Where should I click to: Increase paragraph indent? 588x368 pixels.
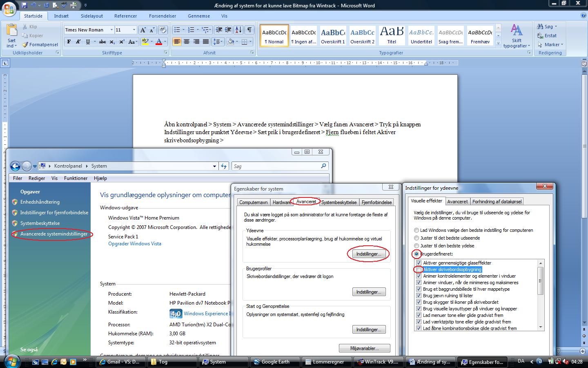228,30
